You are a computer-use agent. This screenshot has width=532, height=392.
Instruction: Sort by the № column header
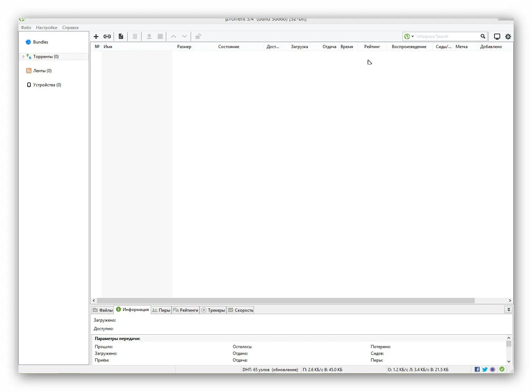click(x=97, y=47)
